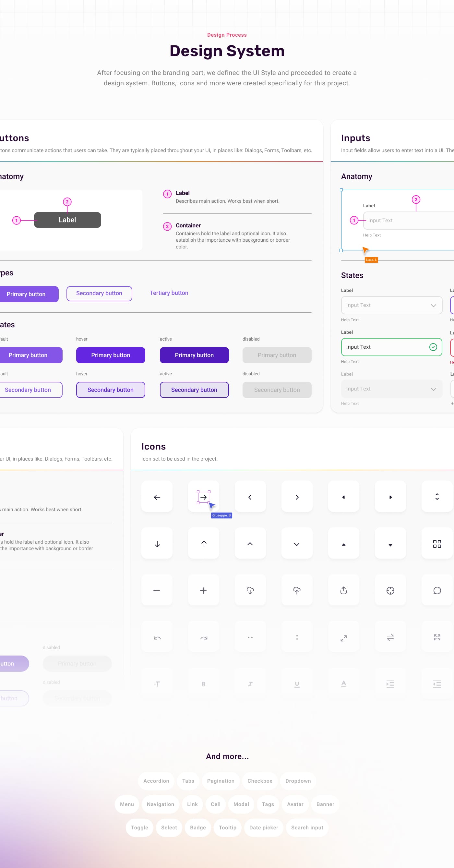
Task: Click the hover state Primary button
Action: click(x=111, y=355)
